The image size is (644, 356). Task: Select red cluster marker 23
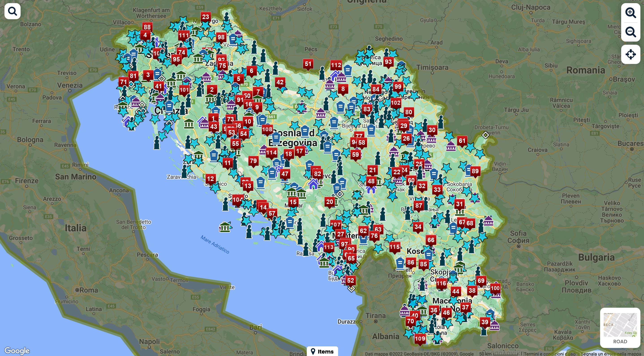(x=206, y=17)
